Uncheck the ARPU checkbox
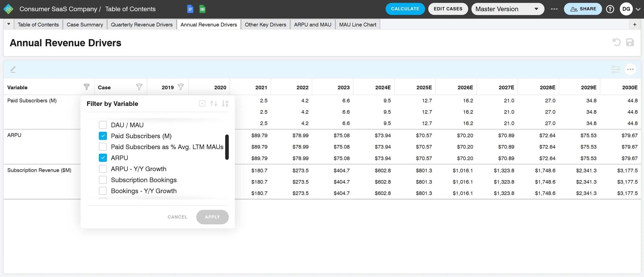Image resolution: width=644 pixels, height=277 pixels. click(x=103, y=158)
